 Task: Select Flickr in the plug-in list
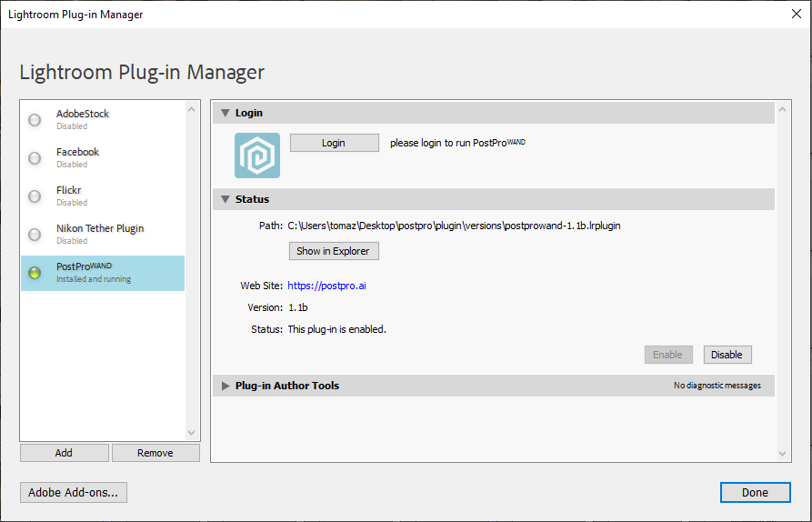(103, 196)
